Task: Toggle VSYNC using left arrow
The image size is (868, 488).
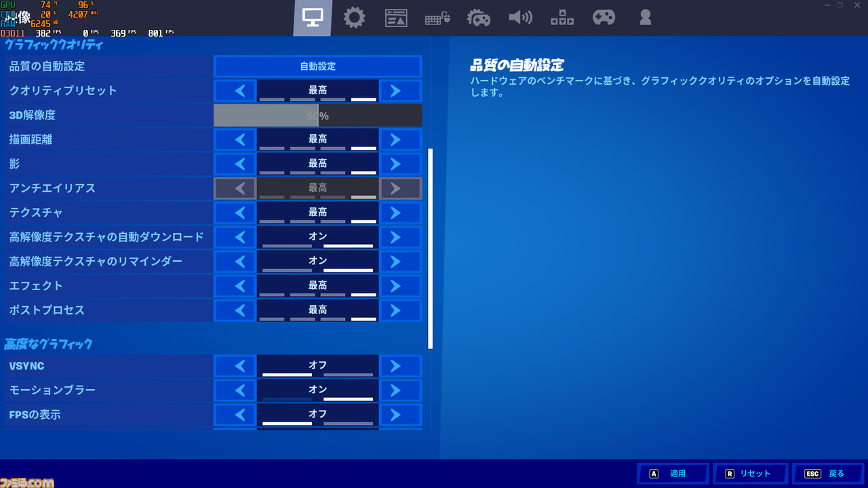Action: click(x=235, y=366)
